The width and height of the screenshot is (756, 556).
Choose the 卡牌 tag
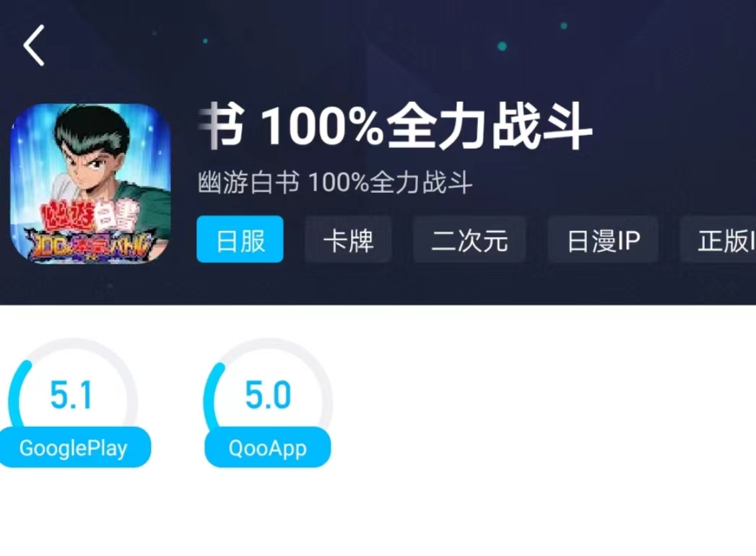[x=348, y=240]
